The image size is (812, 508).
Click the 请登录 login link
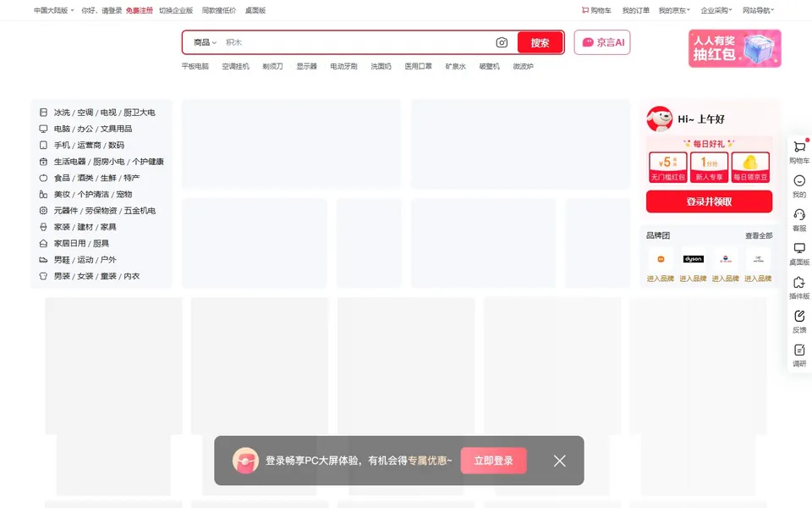click(x=112, y=10)
